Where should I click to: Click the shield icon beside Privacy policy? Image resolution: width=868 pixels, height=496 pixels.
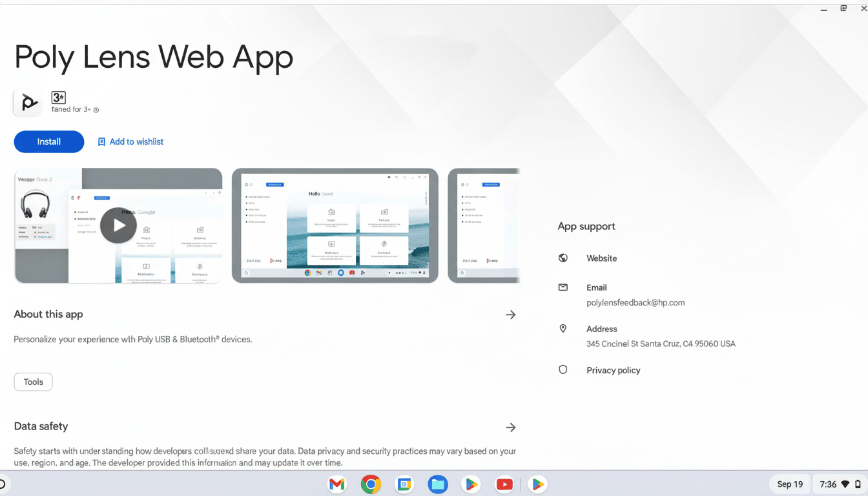(563, 369)
